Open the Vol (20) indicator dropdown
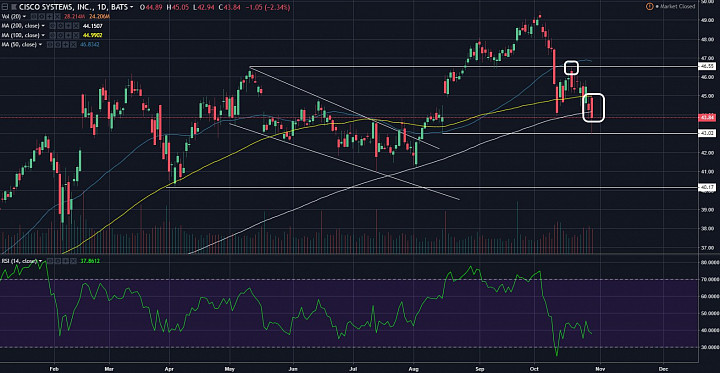 [24, 17]
